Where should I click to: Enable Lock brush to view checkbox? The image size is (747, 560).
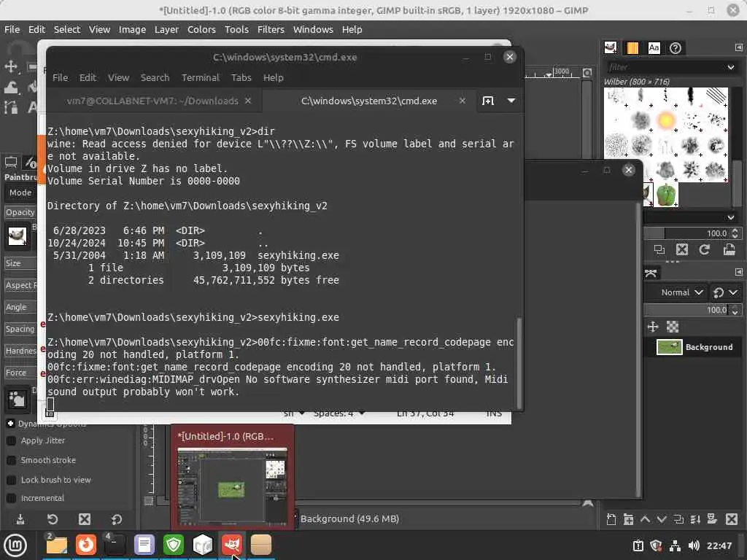(12, 480)
